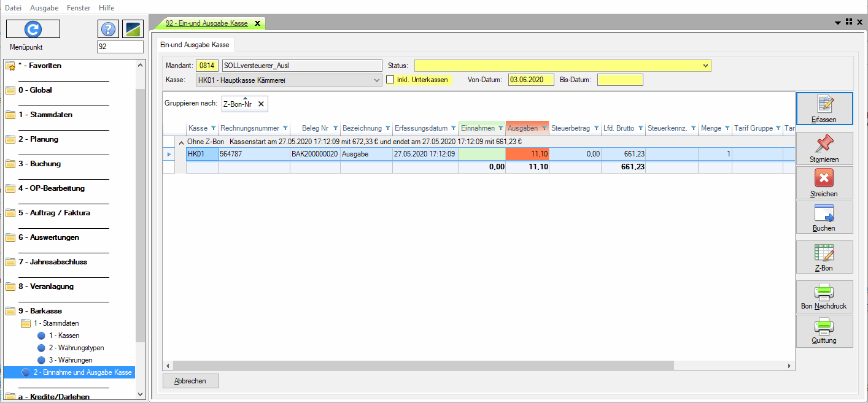Collapse the Ohne Z-Bon group row
868x403 pixels.
181,142
